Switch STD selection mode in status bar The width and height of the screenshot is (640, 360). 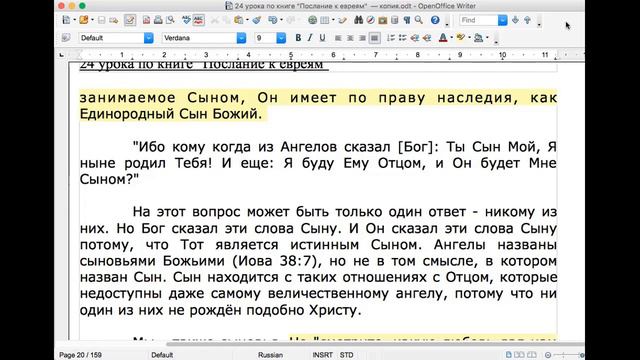(x=347, y=355)
